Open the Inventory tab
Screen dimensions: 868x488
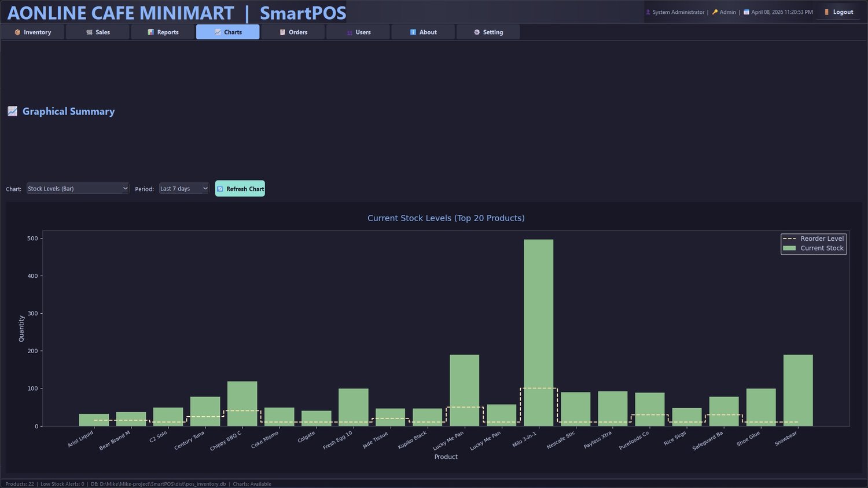[32, 32]
